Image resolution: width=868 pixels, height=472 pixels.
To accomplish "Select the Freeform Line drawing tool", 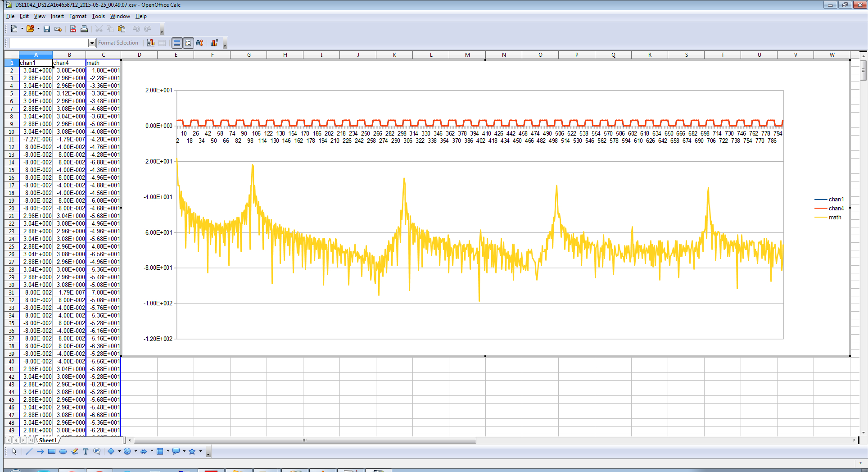I will (75, 451).
